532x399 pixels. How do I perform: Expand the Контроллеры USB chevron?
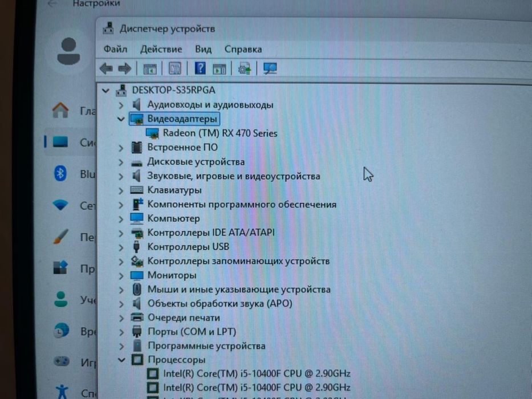tap(121, 247)
